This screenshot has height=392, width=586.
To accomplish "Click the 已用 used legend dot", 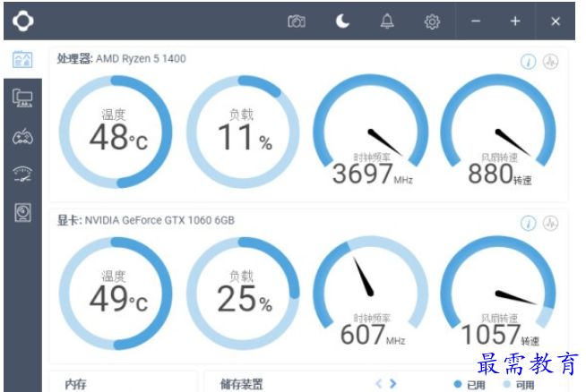I will click(x=458, y=384).
